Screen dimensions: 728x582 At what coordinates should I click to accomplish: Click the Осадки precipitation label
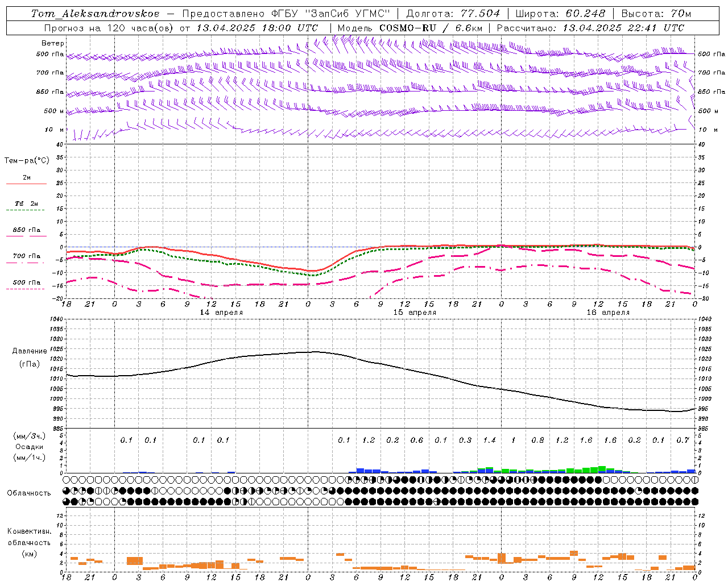pyautogui.click(x=30, y=447)
